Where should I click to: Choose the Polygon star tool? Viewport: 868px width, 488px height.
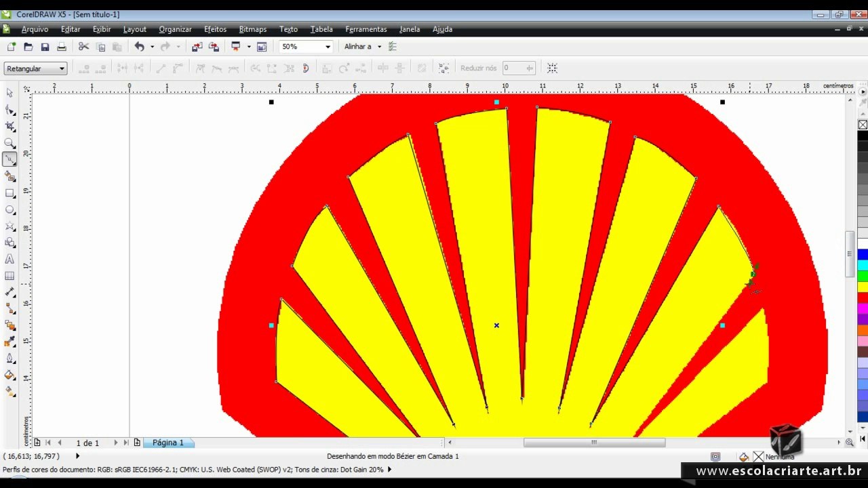9,226
